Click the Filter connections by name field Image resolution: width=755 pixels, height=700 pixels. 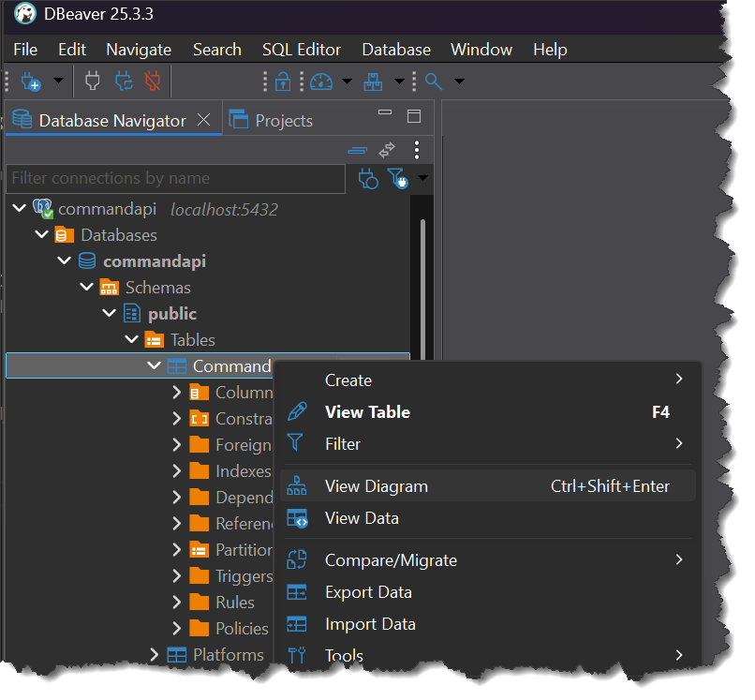tap(175, 178)
